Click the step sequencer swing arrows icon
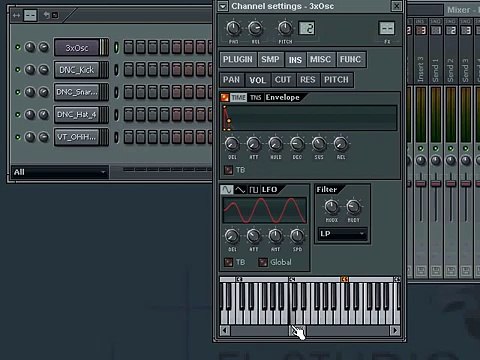The height and width of the screenshot is (360, 480). click(x=16, y=15)
